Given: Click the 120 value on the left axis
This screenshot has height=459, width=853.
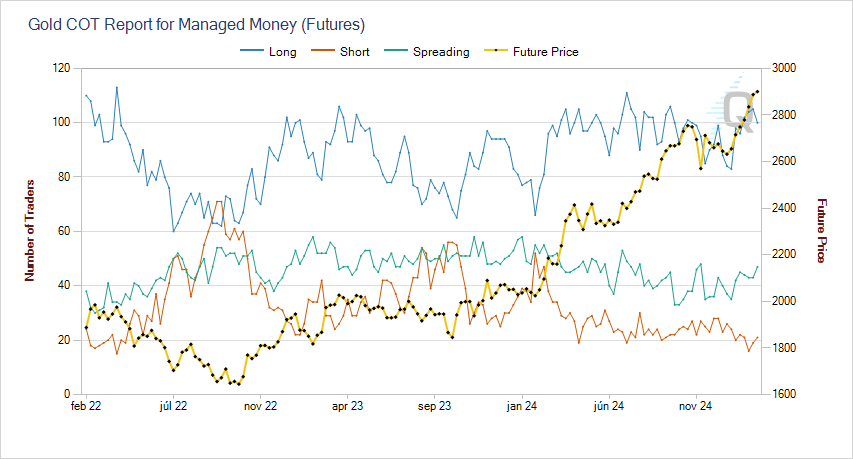Looking at the screenshot, I should 61,68.
